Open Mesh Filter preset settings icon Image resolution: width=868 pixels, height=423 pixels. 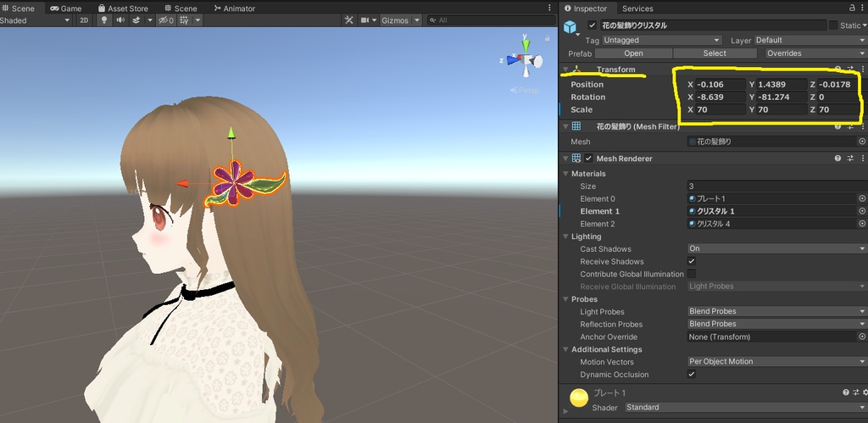(851, 127)
